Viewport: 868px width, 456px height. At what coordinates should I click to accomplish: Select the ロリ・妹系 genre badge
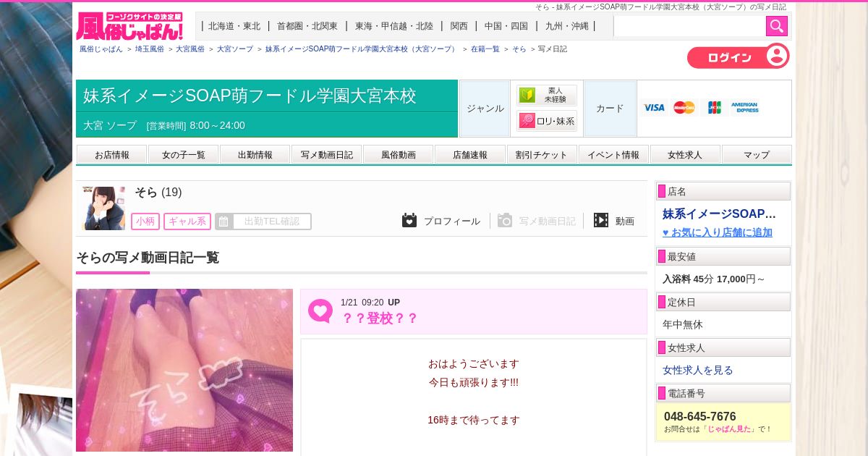547,121
